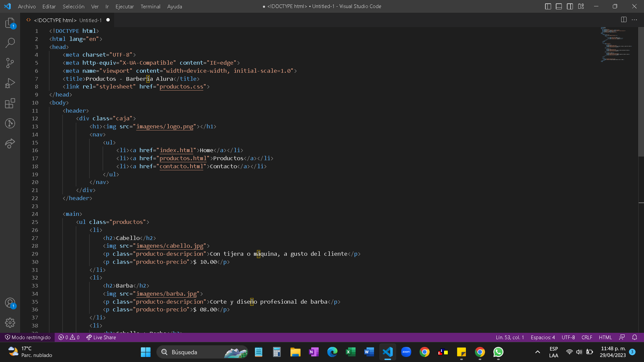Open the Ver menu
The width and height of the screenshot is (644, 362).
(95, 6)
